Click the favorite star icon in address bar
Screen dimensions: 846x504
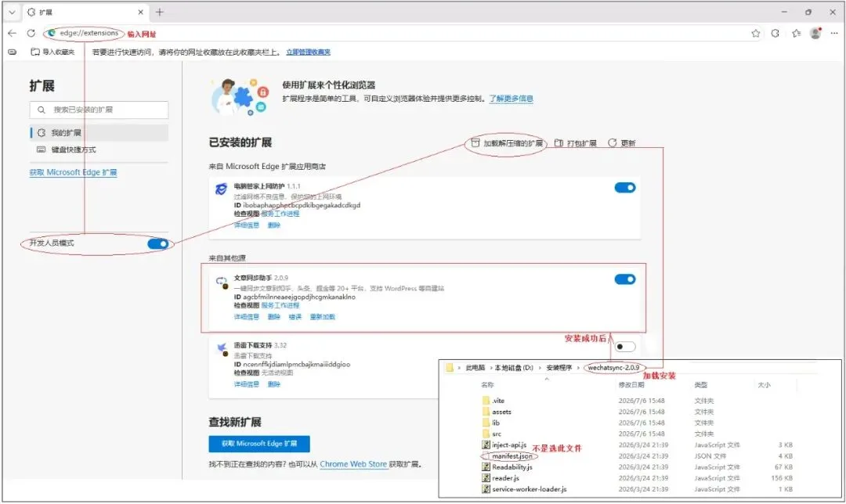(756, 34)
